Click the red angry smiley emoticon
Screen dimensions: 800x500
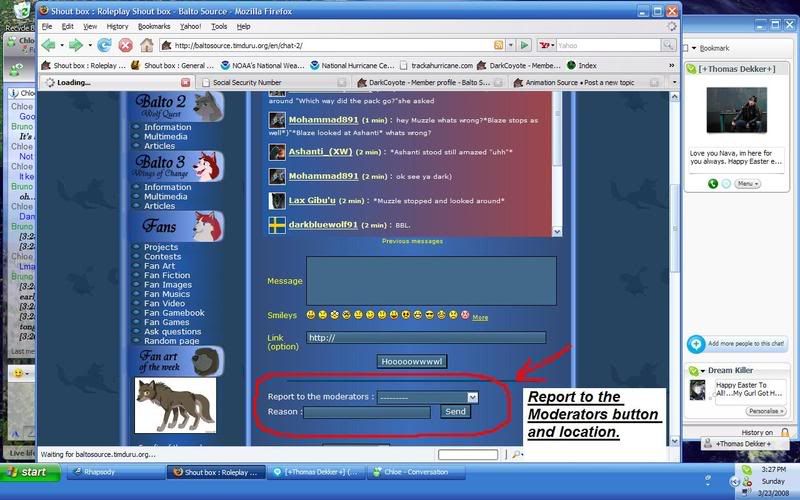click(465, 315)
